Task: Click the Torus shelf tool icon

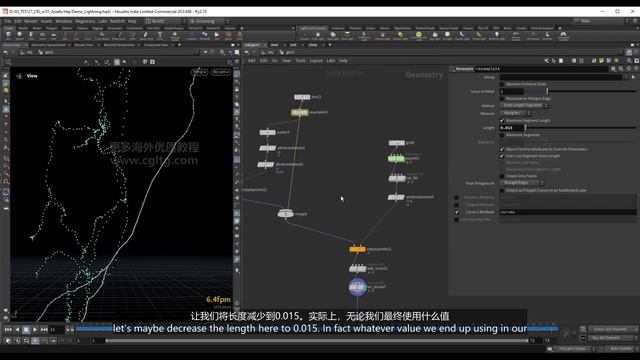Action: click(42, 36)
